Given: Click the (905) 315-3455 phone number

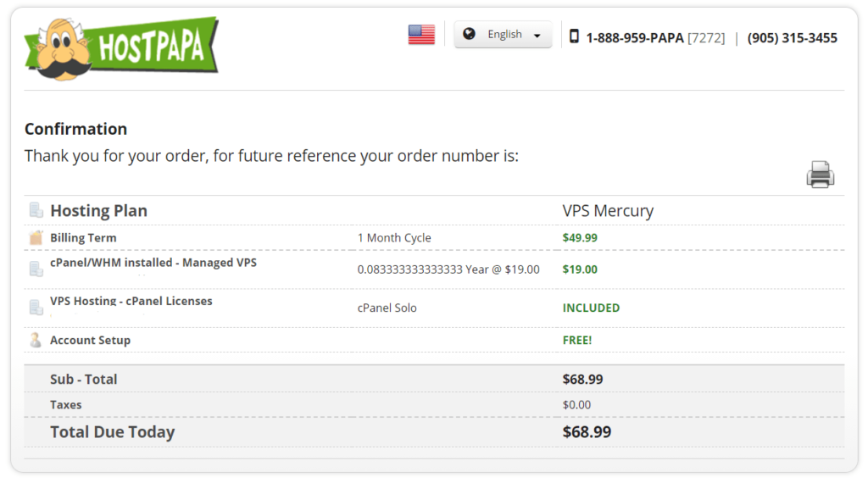Looking at the screenshot, I should (793, 37).
